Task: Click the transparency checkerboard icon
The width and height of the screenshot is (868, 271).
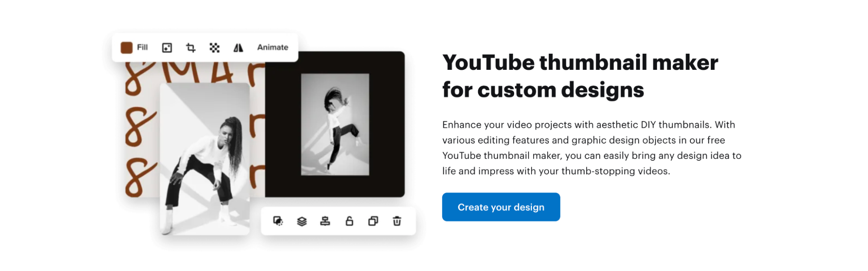Action: [215, 48]
